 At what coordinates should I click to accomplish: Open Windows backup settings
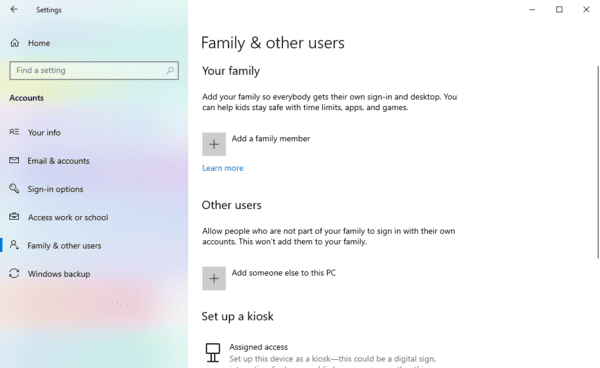(x=59, y=274)
